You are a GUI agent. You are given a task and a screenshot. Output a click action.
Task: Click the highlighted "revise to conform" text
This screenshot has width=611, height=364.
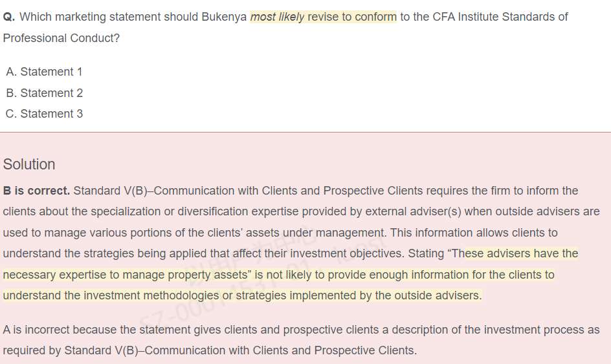(x=351, y=17)
